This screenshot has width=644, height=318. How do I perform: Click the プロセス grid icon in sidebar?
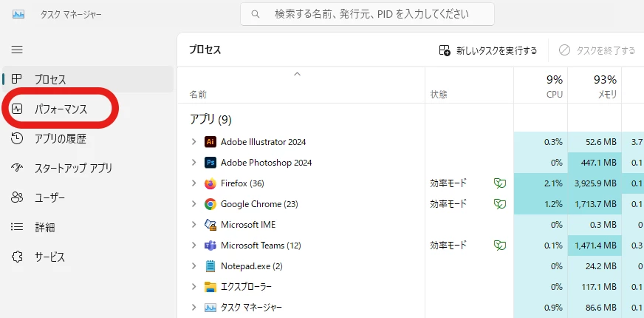coord(16,78)
